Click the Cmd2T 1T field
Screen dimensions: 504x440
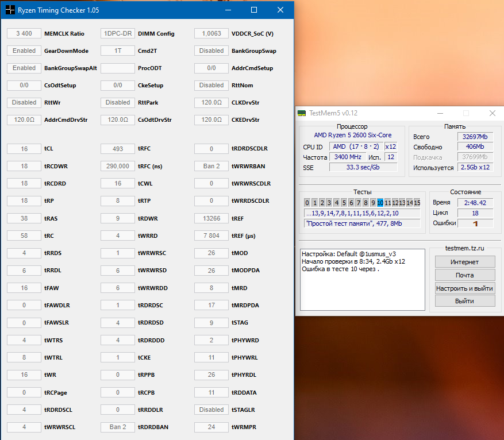coord(118,51)
